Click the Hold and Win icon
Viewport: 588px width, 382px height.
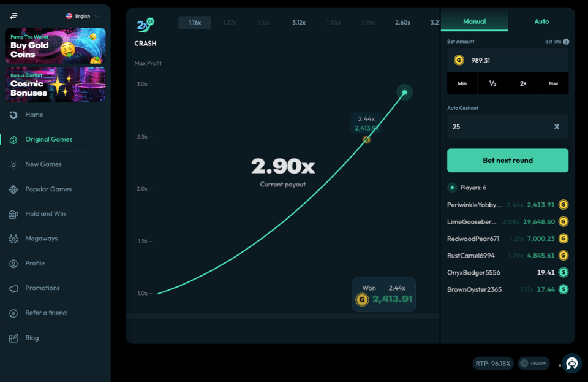(13, 214)
